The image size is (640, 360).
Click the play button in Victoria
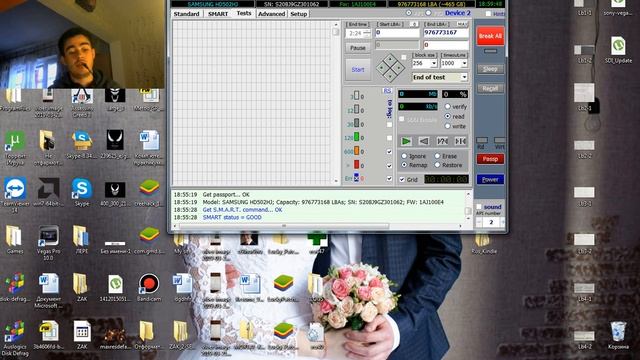click(406, 141)
